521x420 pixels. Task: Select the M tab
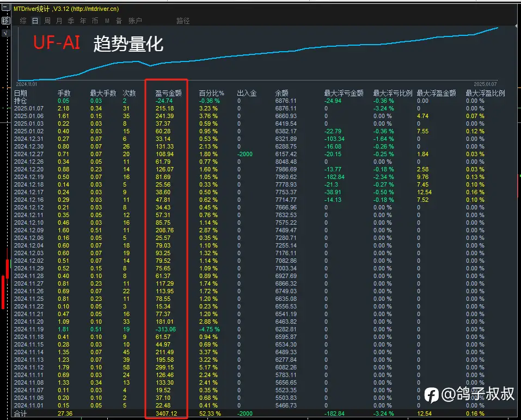click(x=107, y=21)
